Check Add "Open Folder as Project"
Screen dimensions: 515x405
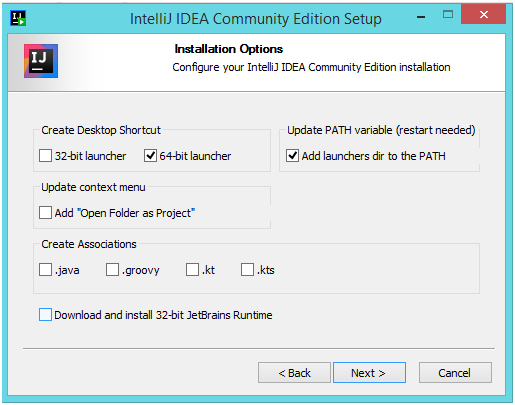[45, 213]
